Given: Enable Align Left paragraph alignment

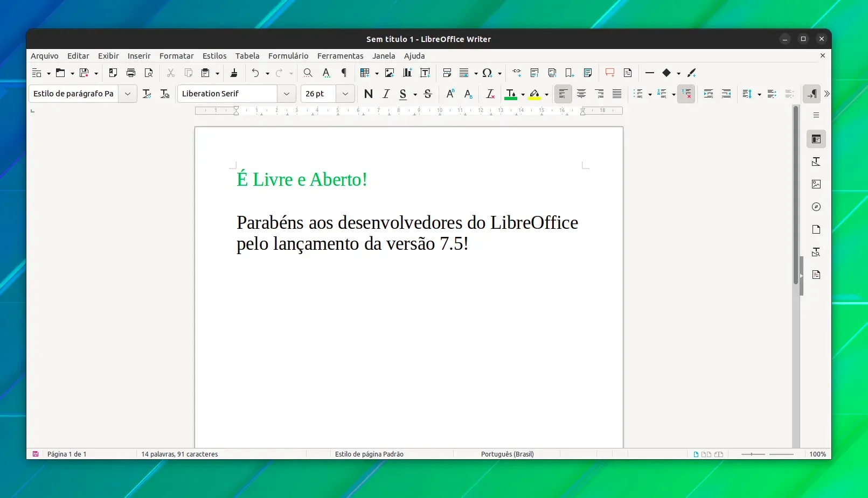Looking at the screenshot, I should click(563, 94).
